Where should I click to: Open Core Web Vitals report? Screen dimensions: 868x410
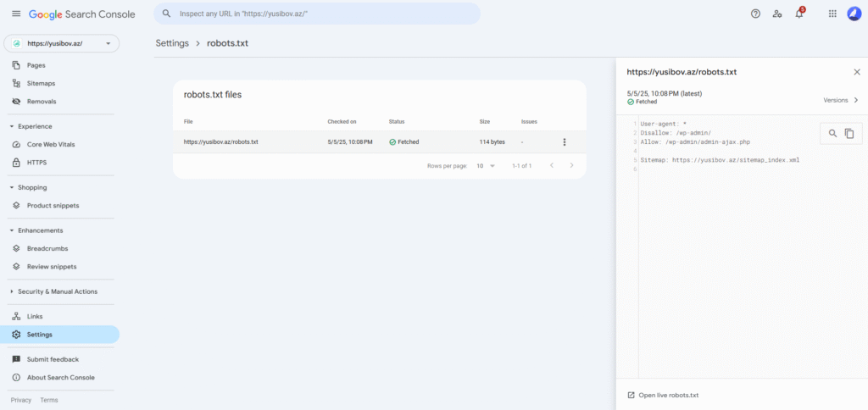51,144
